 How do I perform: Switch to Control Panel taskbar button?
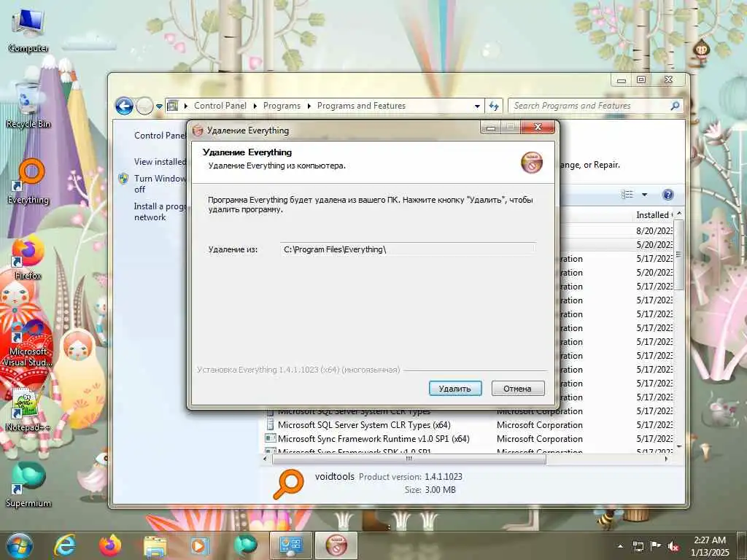pos(290,545)
